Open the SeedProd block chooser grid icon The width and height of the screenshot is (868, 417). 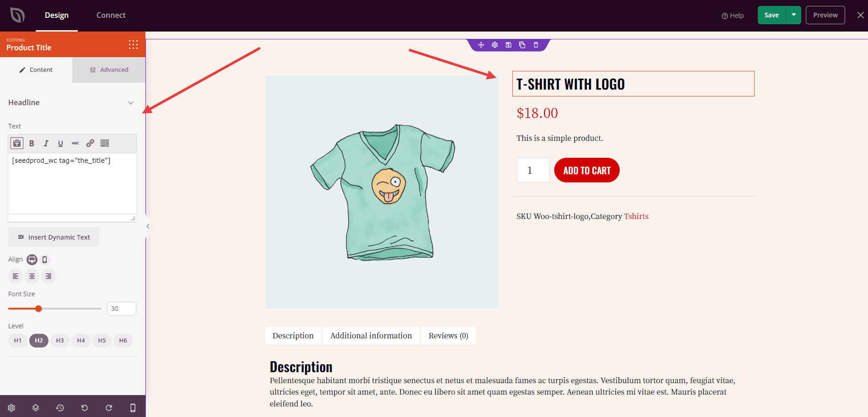pos(133,44)
